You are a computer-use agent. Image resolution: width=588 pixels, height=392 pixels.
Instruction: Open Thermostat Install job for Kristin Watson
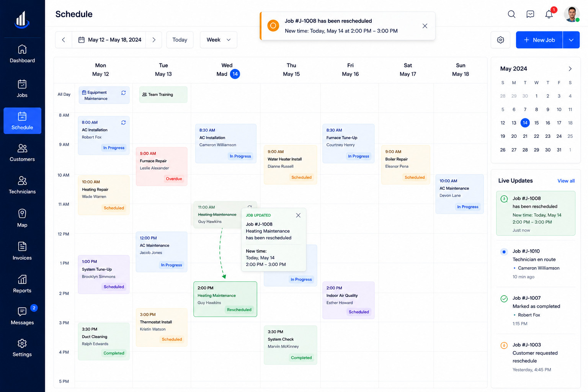162,328
